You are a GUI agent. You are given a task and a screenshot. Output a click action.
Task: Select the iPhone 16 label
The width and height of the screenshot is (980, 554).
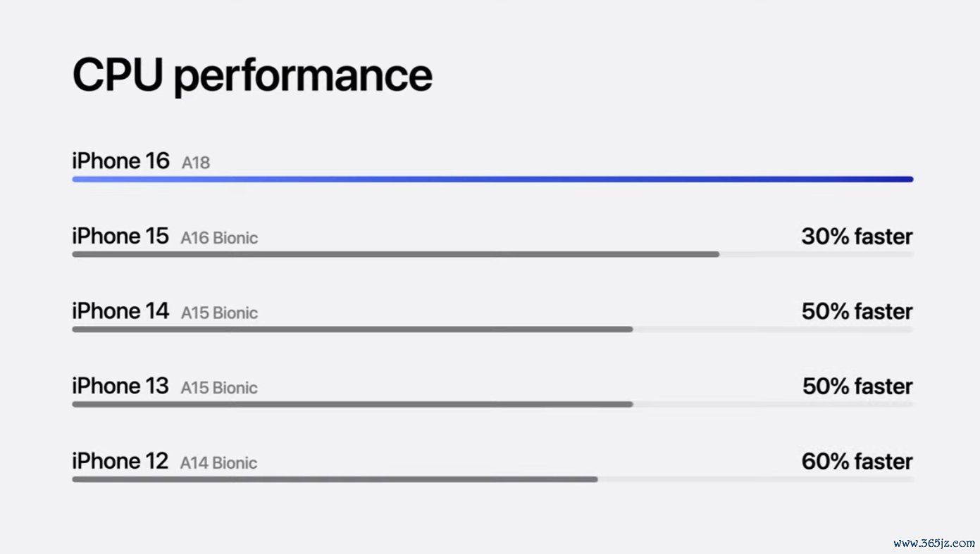tap(120, 161)
